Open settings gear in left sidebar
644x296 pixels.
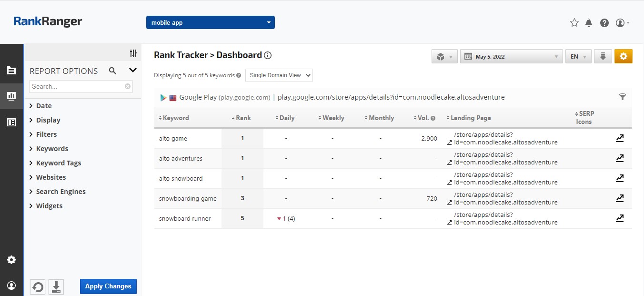11,260
